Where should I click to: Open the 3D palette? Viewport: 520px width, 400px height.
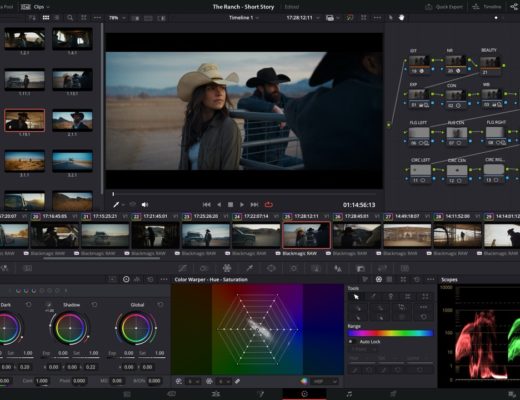[x=405, y=268]
